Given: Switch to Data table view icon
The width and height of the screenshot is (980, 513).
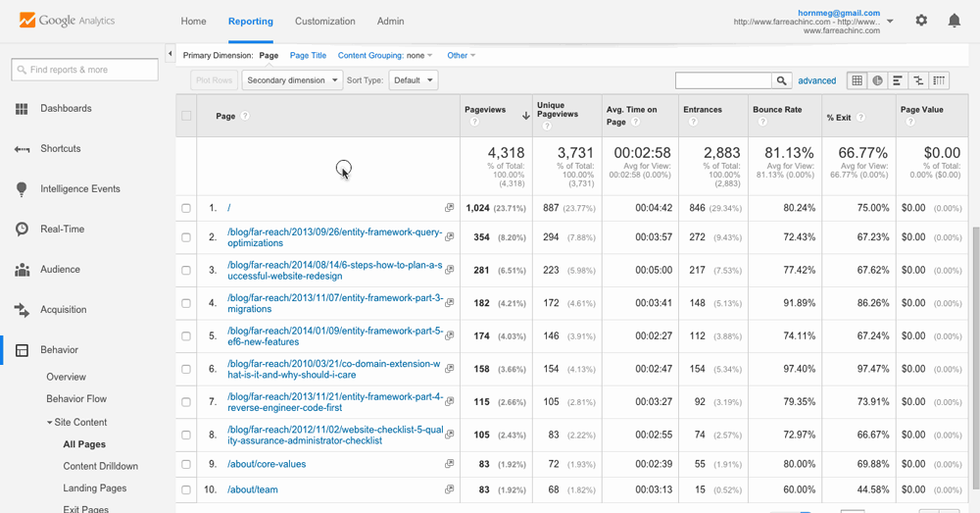Looking at the screenshot, I should click(857, 80).
